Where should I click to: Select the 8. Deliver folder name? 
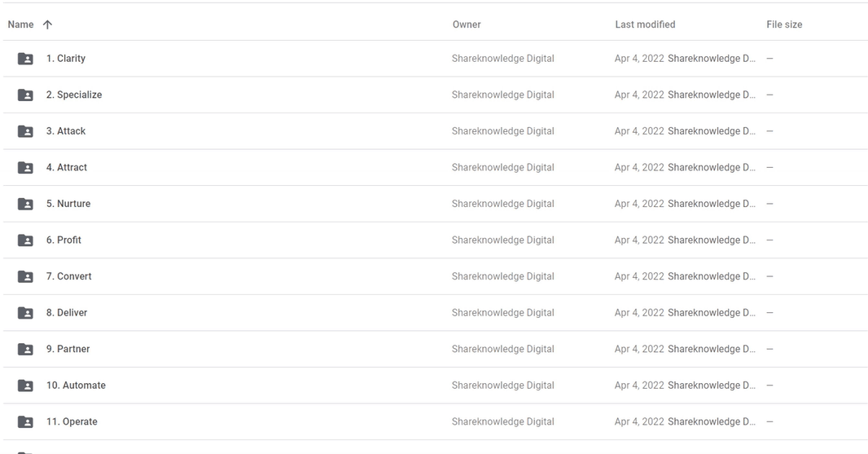(x=67, y=313)
